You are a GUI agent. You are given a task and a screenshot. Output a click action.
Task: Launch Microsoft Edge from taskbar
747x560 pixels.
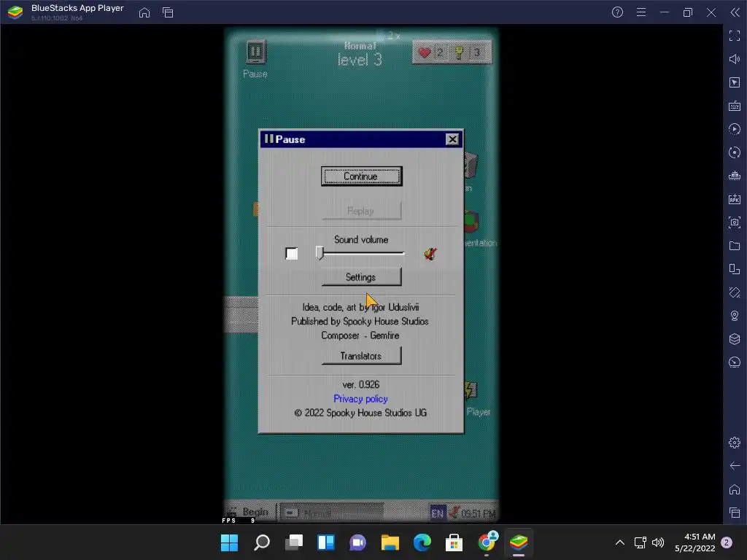422,542
